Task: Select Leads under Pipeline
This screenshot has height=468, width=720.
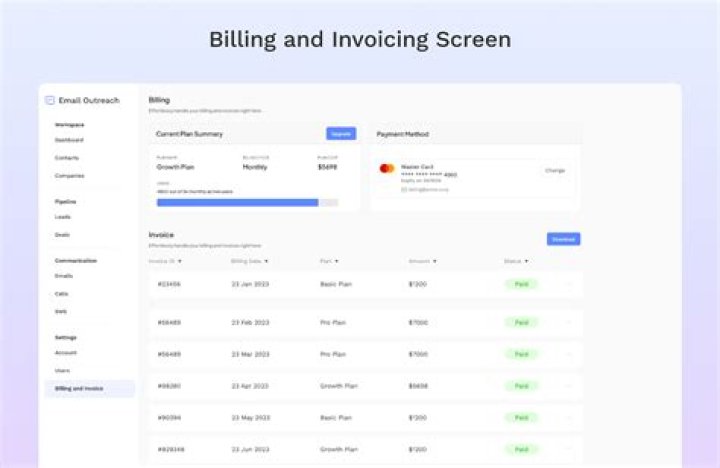Action: coord(63,216)
